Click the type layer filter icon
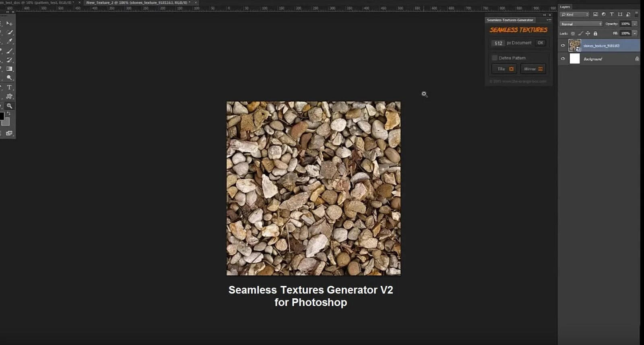 [612, 14]
